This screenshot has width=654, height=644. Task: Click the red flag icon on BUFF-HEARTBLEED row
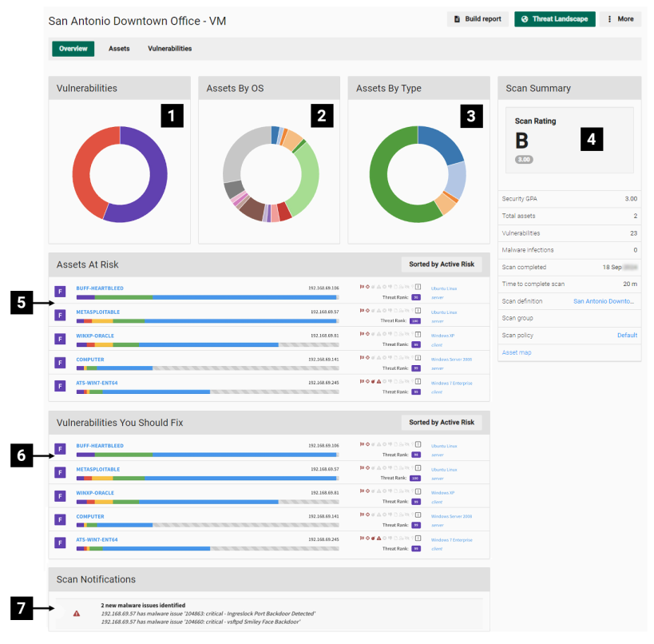coord(361,287)
